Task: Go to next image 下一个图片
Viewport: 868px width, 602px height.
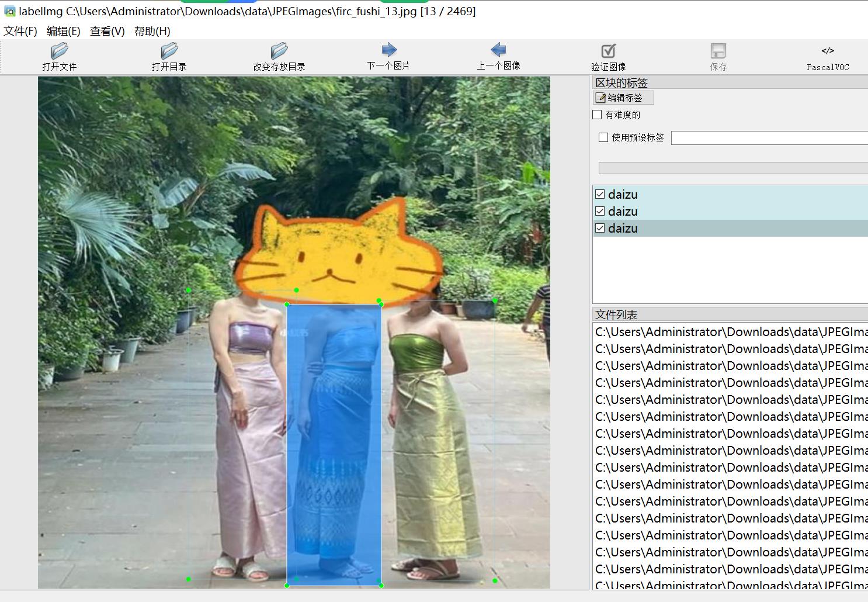Action: 388,57
